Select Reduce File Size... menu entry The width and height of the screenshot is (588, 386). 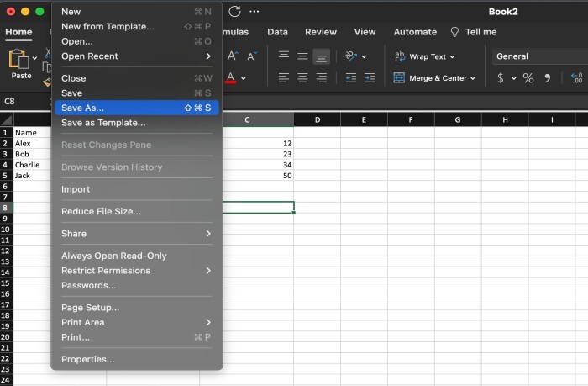click(101, 211)
